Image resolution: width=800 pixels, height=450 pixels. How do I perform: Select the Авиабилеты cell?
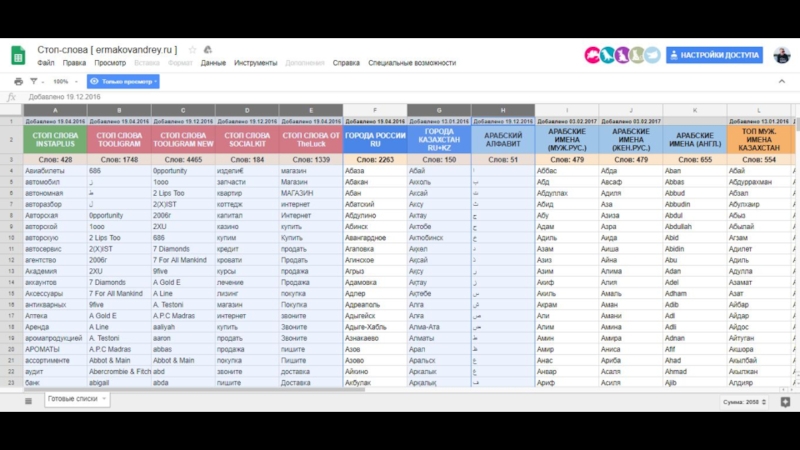[55, 171]
